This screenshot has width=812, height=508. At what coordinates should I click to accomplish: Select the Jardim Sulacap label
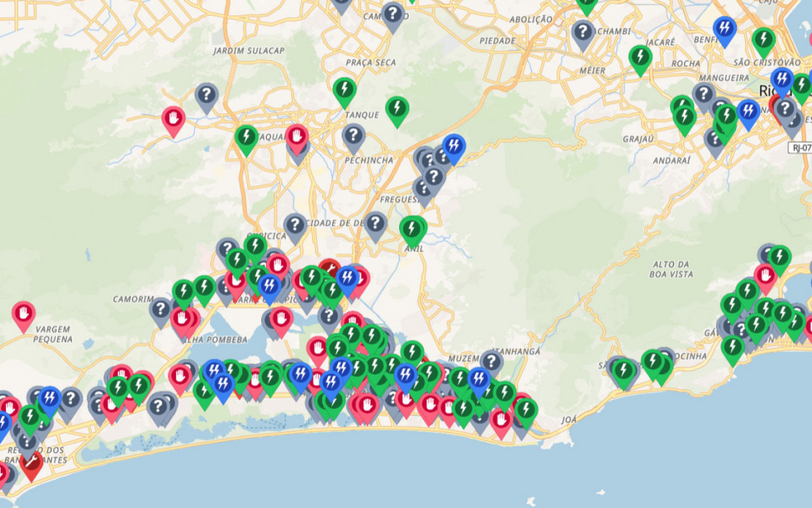coord(248,51)
